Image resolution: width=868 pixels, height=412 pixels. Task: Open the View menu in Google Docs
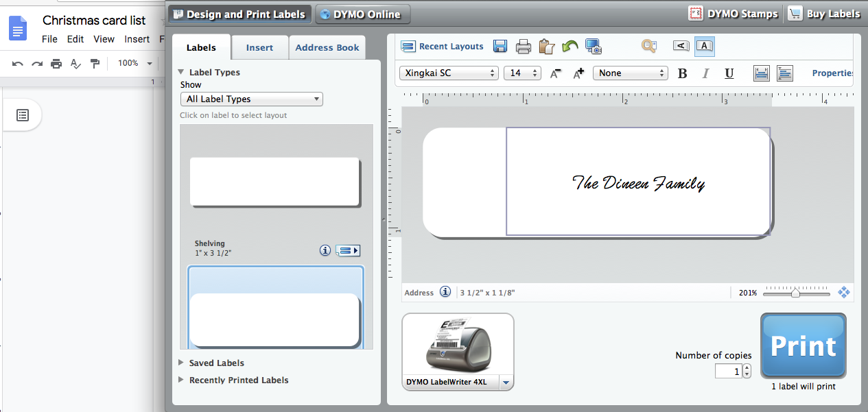(104, 39)
